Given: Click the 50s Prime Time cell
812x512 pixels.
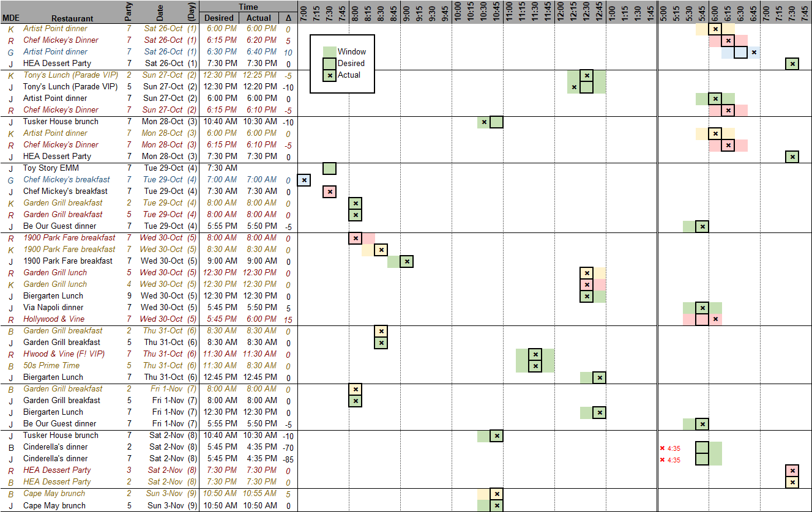Looking at the screenshot, I should pos(51,366).
